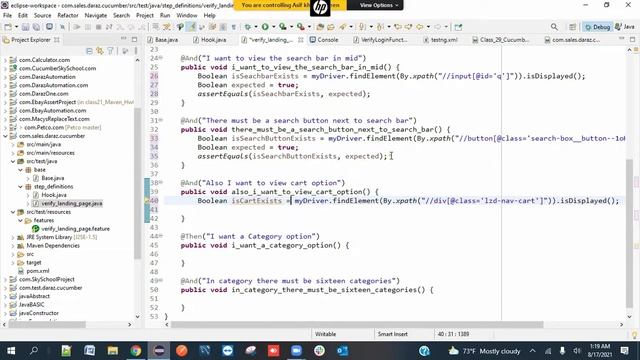This screenshot has width=640, height=360.
Task: Click the Open Type toolbar icon
Action: point(320,27)
